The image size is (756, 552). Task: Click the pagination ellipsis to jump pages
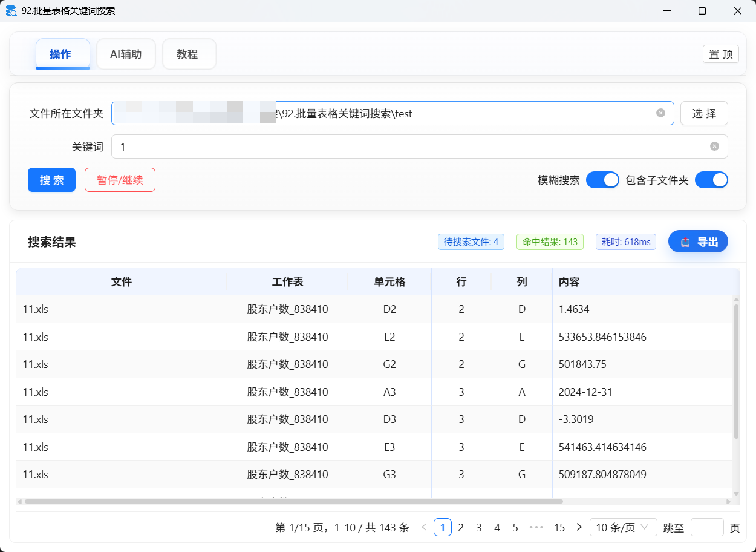[536, 527]
